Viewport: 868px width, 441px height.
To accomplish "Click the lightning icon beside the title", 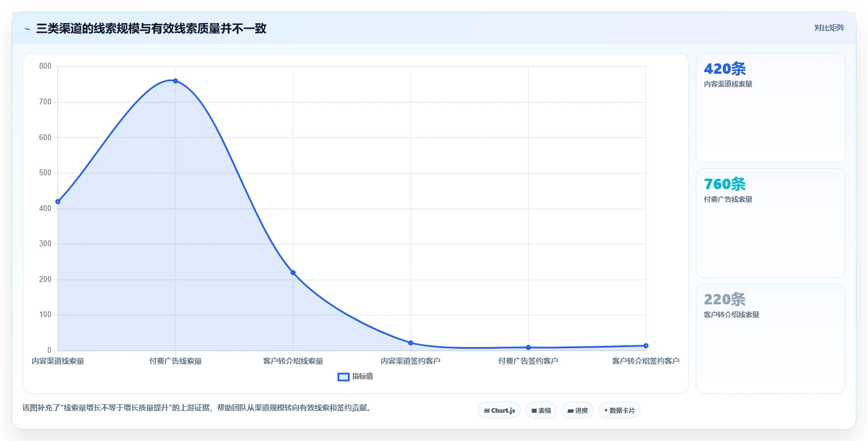I will [x=27, y=29].
